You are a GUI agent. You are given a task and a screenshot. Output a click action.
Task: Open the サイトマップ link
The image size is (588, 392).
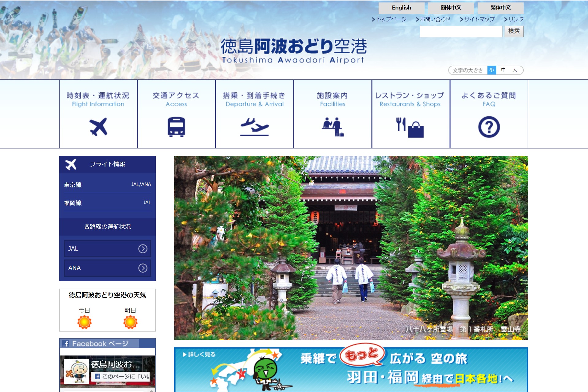479,19
